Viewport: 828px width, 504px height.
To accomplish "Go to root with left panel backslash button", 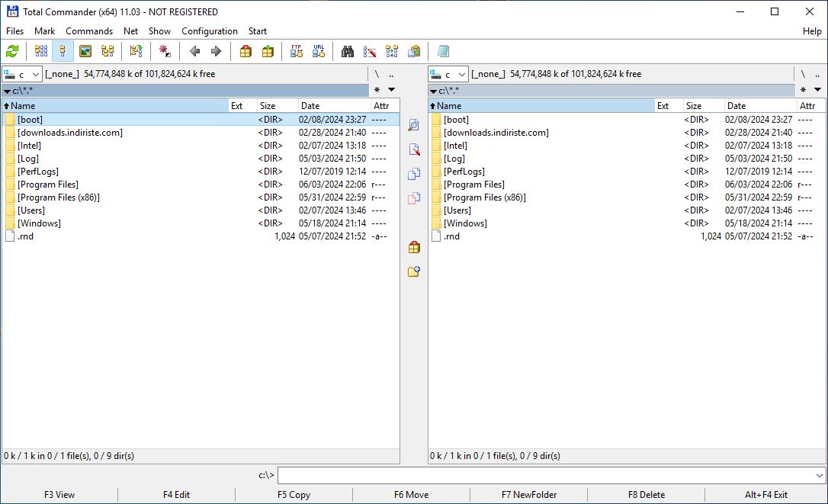I will 377,74.
